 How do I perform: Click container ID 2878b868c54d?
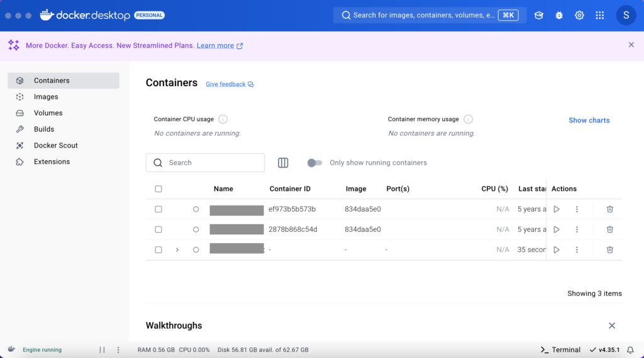pyautogui.click(x=293, y=229)
